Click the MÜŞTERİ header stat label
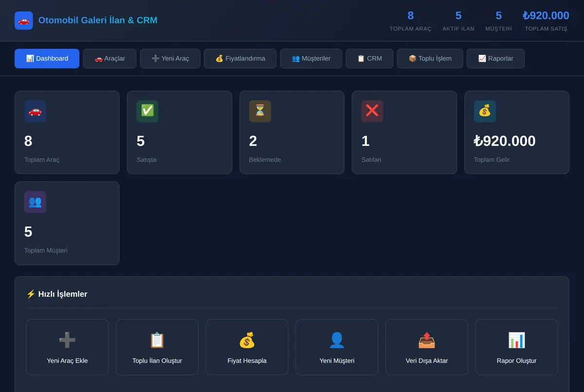 [x=498, y=29]
